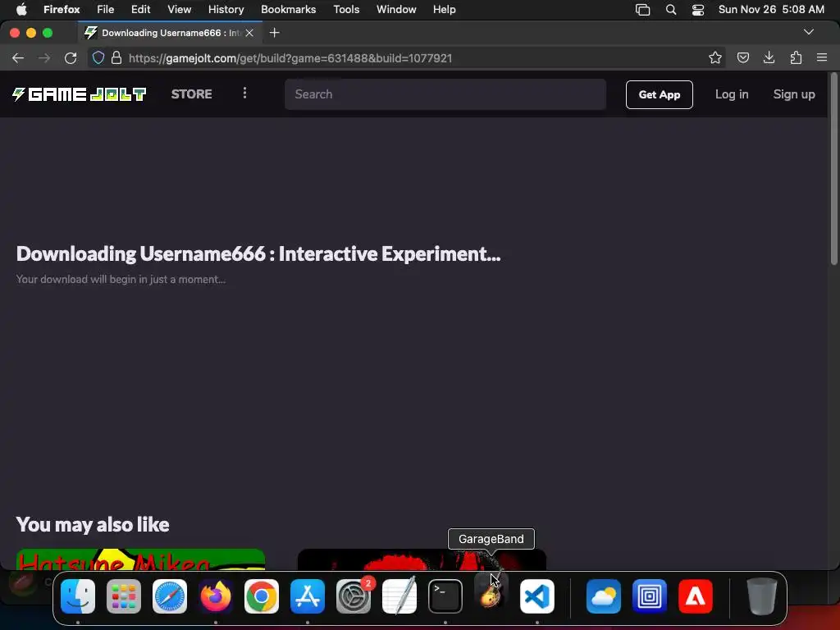Open the File menu
This screenshot has height=630, width=840.
tap(106, 9)
